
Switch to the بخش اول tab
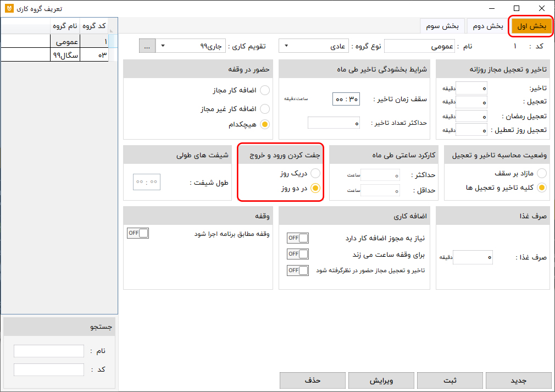(531, 26)
